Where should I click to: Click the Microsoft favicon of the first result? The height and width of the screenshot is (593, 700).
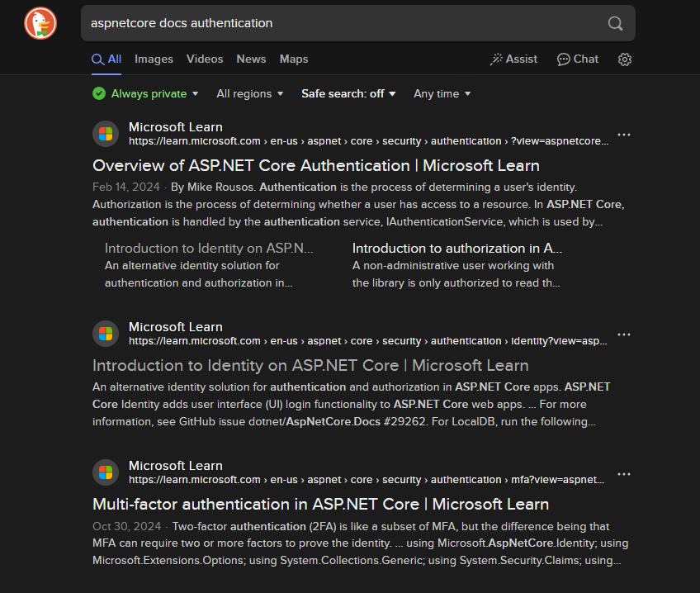click(x=106, y=134)
